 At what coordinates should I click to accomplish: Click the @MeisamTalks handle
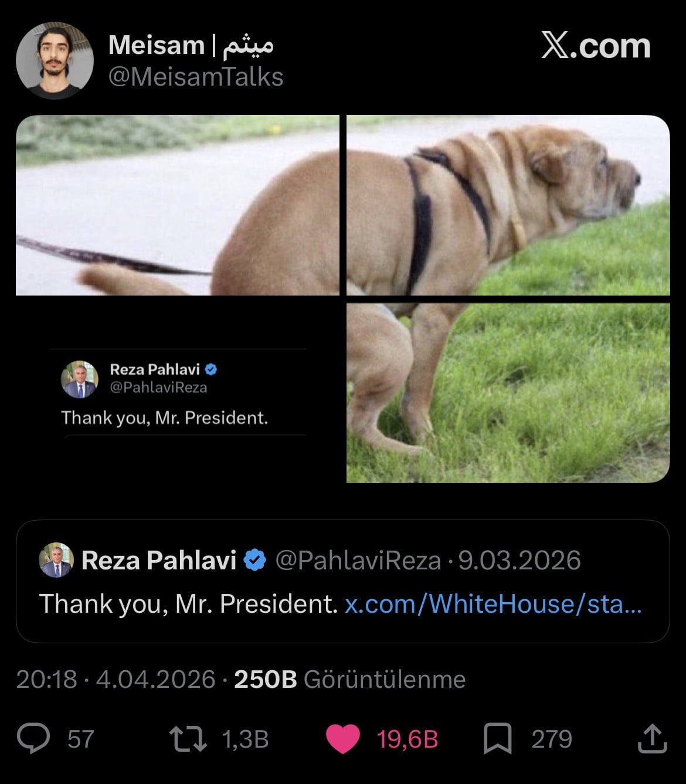[196, 77]
